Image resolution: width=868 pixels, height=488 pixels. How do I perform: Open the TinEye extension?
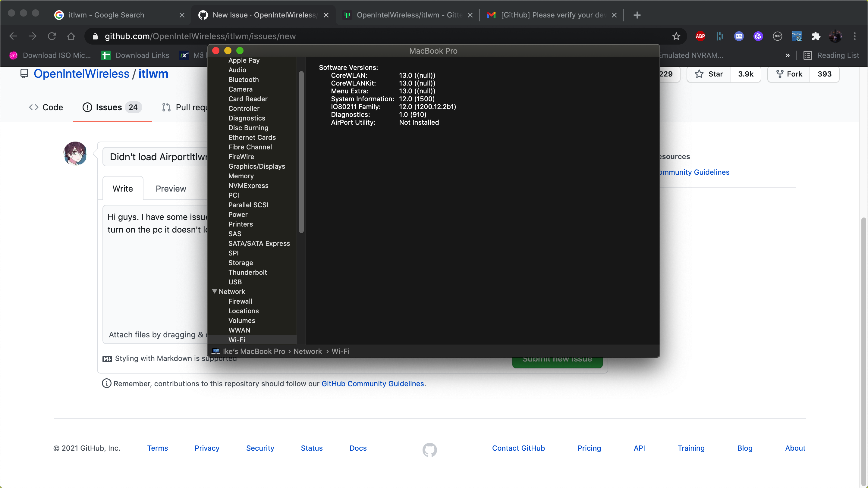click(797, 36)
